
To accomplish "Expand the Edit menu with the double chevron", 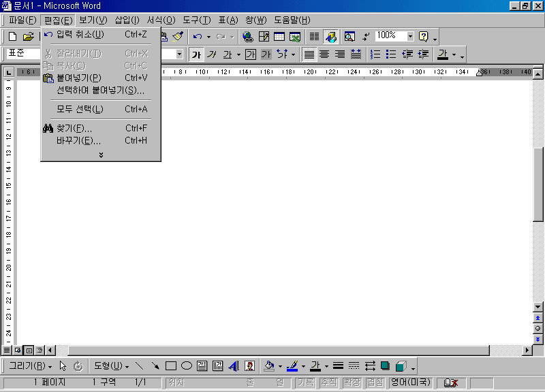I will 101,155.
